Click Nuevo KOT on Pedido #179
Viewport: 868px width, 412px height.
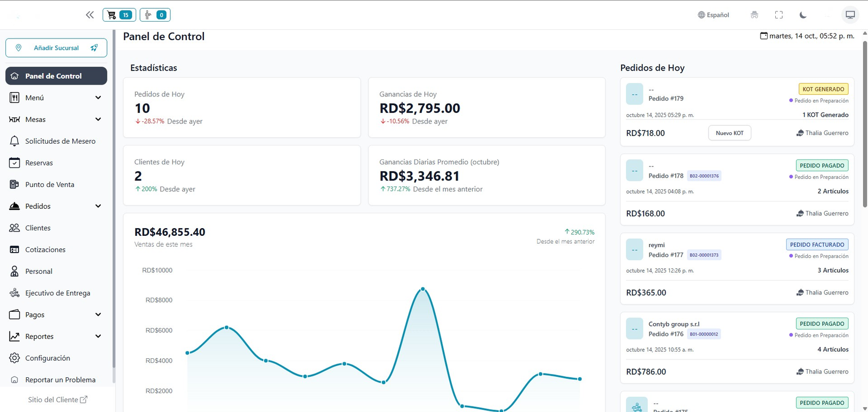click(x=730, y=133)
